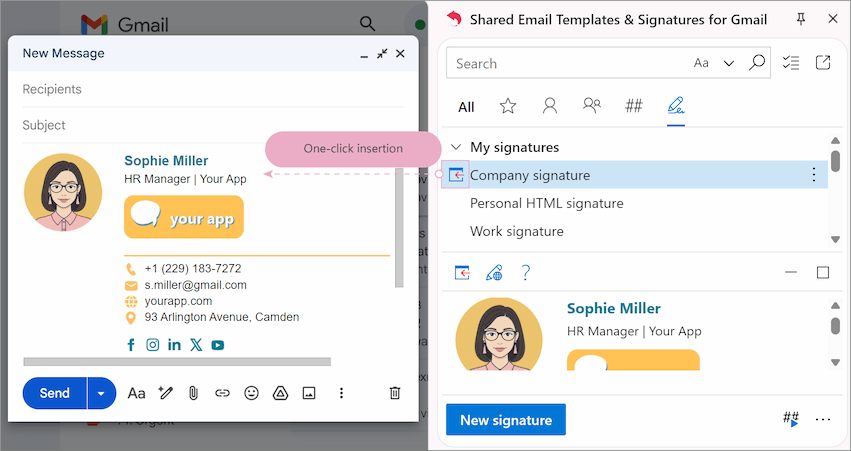Click X icon in signature
The width and height of the screenshot is (851, 451).
point(196,345)
